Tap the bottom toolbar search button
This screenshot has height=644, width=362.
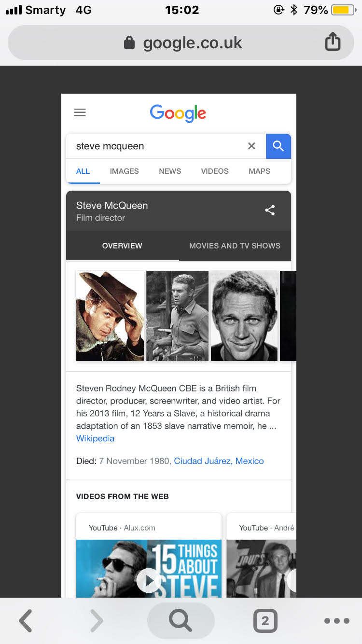pyautogui.click(x=181, y=621)
